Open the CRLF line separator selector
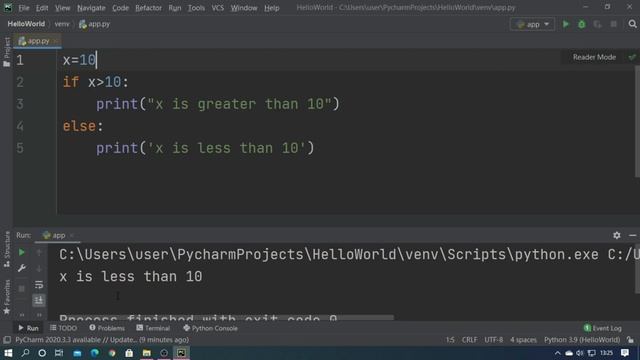640x360 pixels. (x=469, y=340)
